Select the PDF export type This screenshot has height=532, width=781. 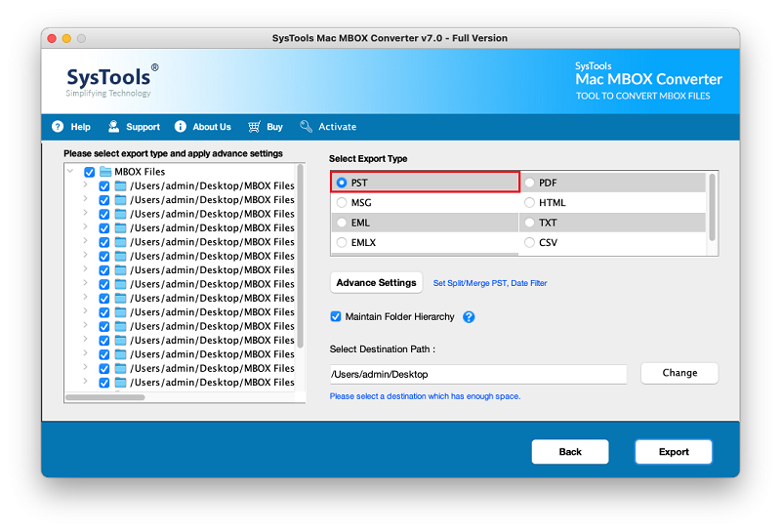[529, 183]
